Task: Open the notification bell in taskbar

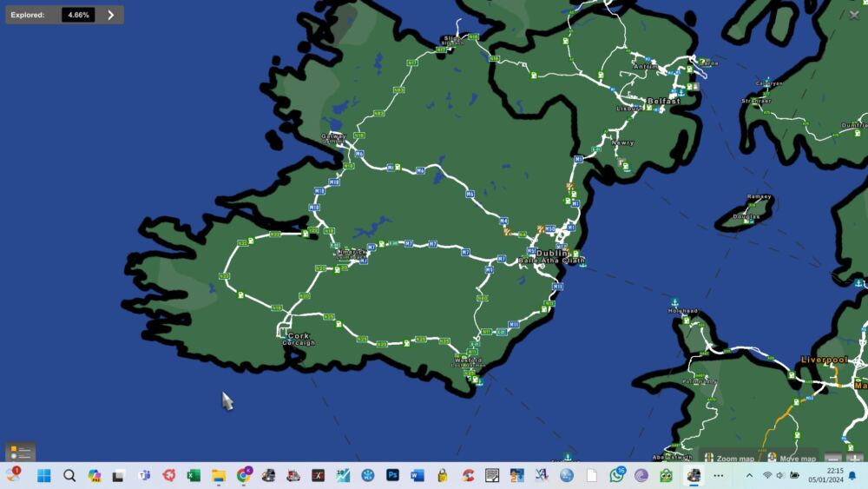Action: tap(852, 475)
